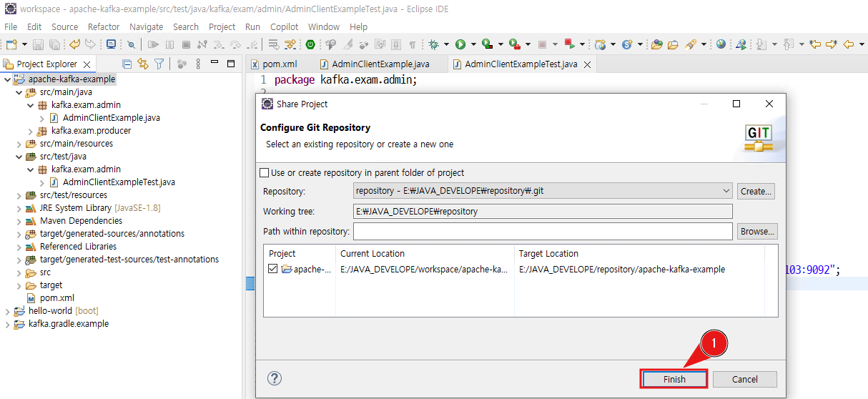Expand the kafka.gradle.example project
The width and height of the screenshot is (868, 399).
coord(7,324)
